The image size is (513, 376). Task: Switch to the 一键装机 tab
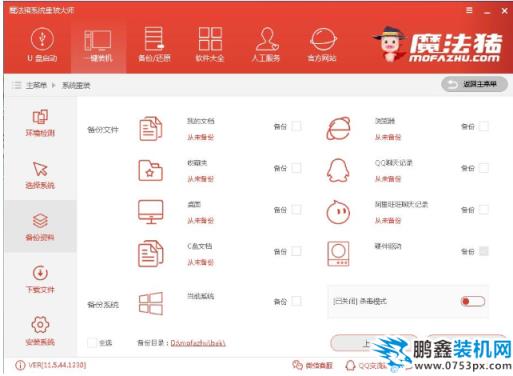tap(98, 45)
